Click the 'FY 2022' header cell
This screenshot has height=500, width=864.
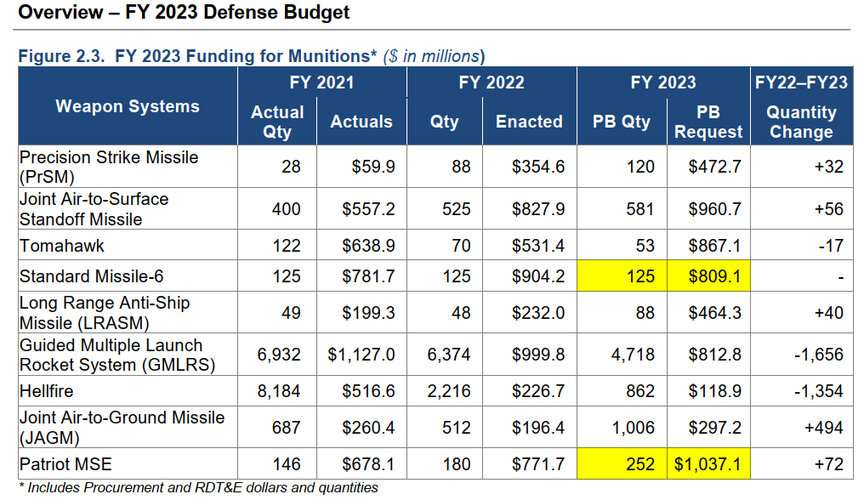pyautogui.click(x=492, y=83)
